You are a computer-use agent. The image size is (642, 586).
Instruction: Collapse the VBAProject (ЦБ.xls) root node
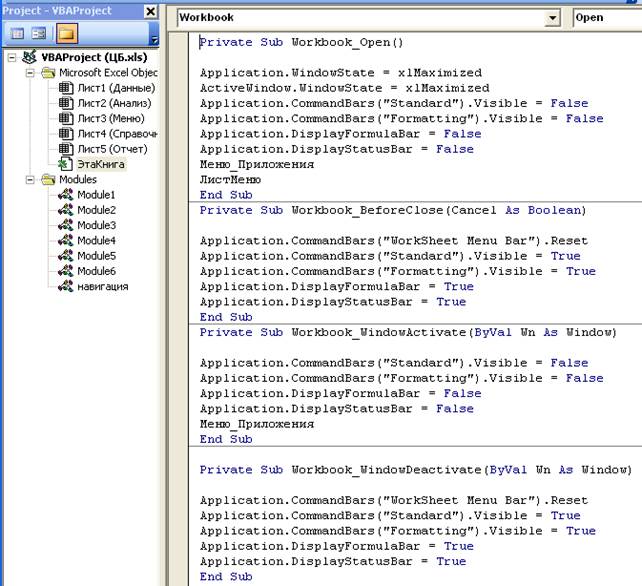point(12,57)
